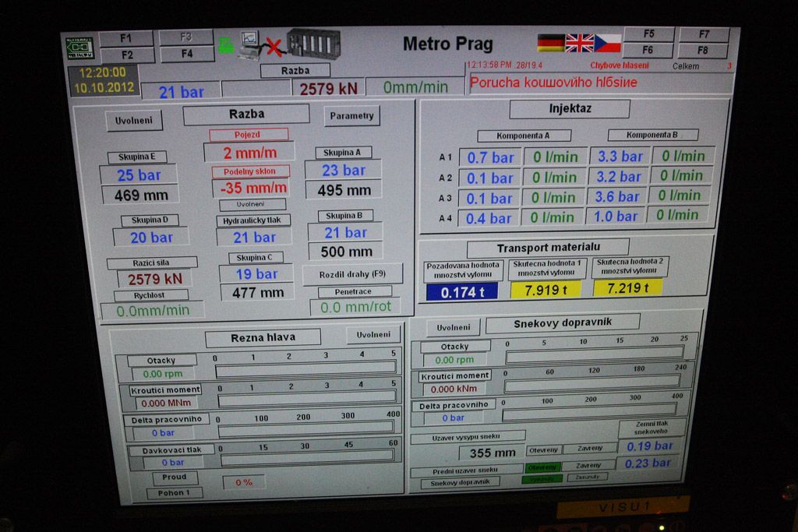The width and height of the screenshot is (798, 532).
Task: Select the 500 mm stroke value
Action: (346, 252)
